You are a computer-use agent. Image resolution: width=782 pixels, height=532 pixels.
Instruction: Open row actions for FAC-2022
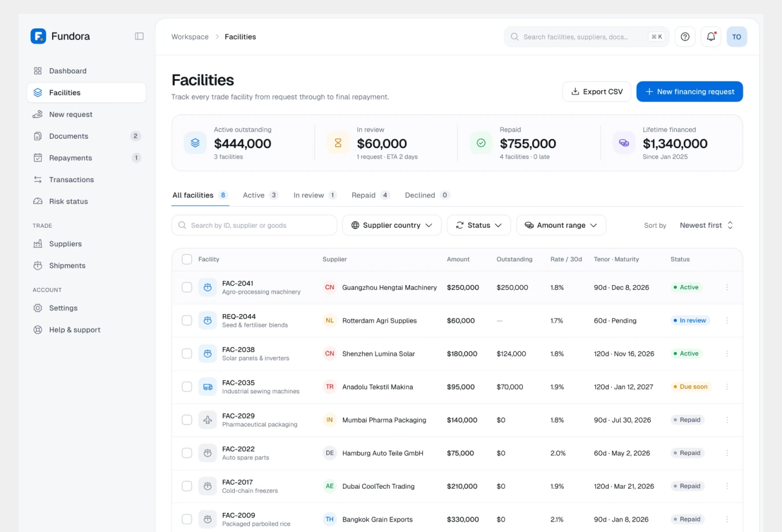(x=727, y=453)
